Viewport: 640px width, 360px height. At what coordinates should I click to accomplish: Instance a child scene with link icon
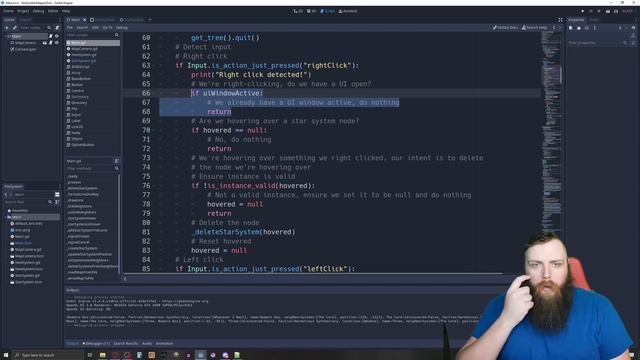tap(15, 28)
